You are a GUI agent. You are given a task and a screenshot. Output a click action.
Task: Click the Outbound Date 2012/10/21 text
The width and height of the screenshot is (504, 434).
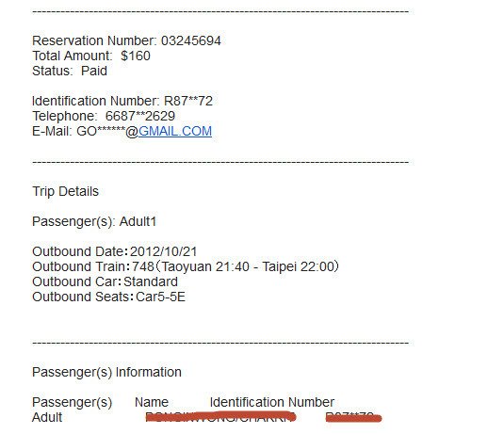pos(114,251)
